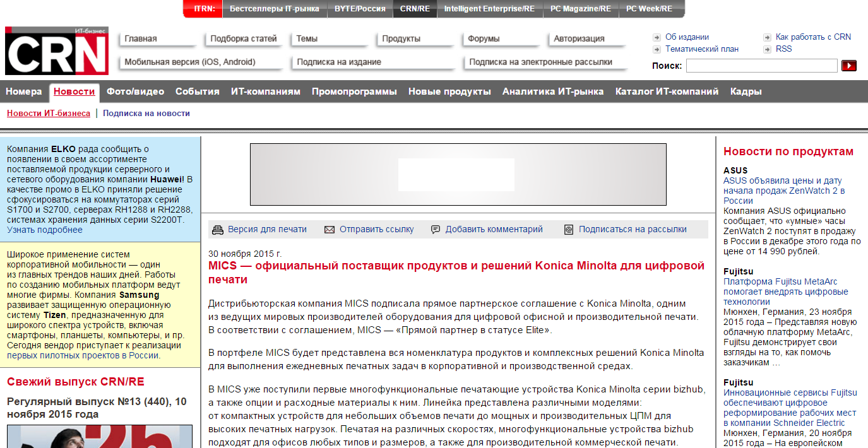Image resolution: width=868 pixels, height=448 pixels.
Task: Click Подписка на издание
Action: pos(372,62)
